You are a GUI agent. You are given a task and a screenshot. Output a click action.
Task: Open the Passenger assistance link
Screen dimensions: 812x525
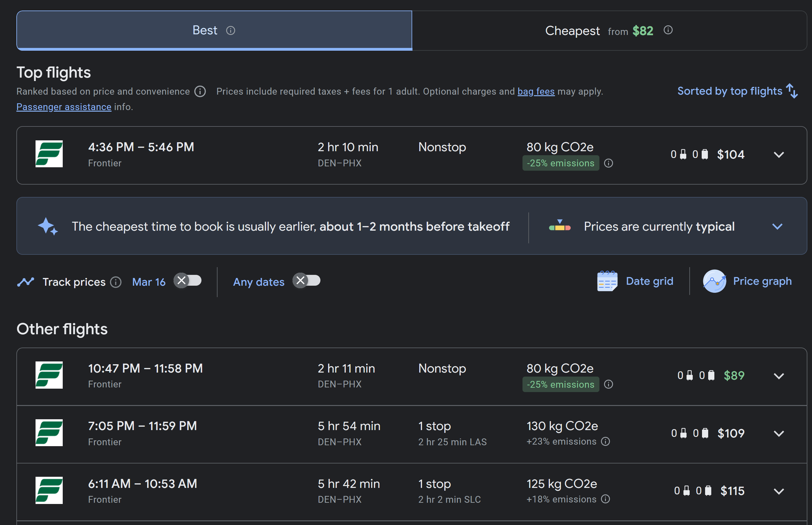pyautogui.click(x=64, y=107)
